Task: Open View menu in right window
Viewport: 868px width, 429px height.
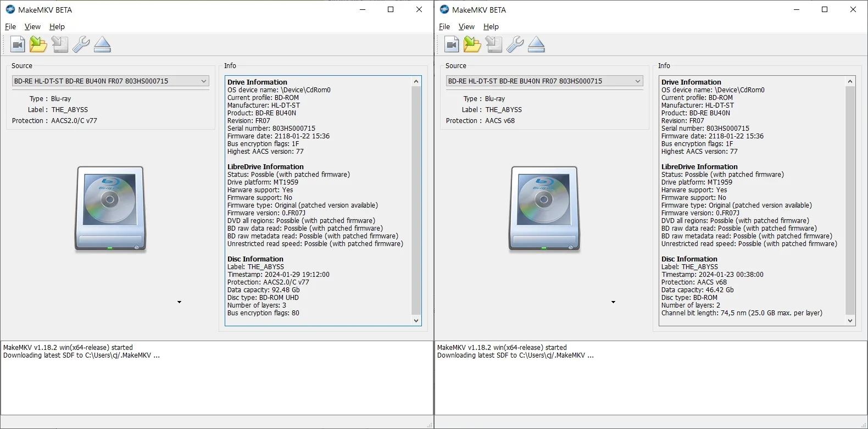Action: tap(466, 26)
